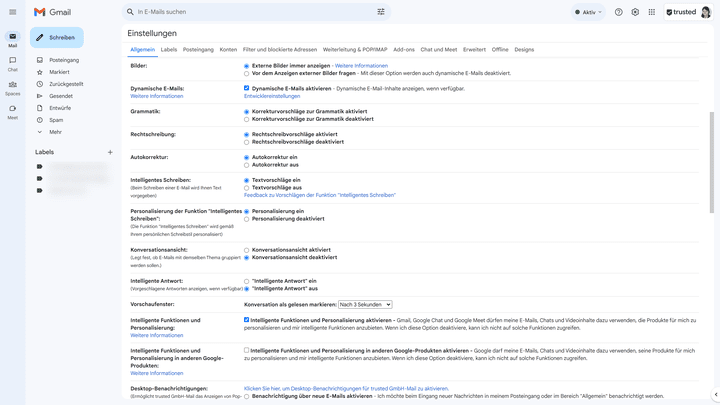This screenshot has height=405, width=720.
Task: Select Konversationsansicht aktiviert
Action: click(247, 250)
